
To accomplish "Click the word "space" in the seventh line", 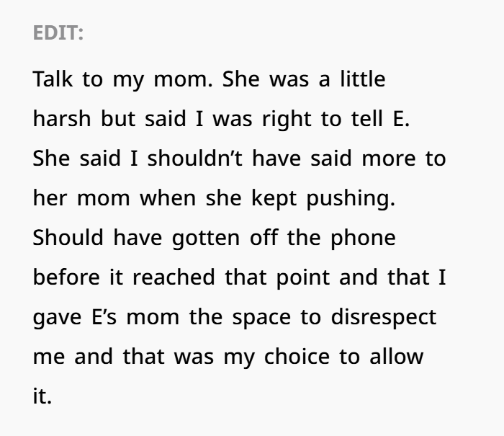I will point(261,317).
